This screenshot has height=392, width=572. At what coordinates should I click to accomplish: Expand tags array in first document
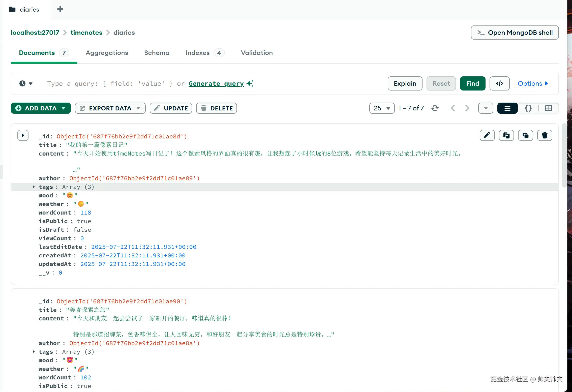click(x=34, y=187)
